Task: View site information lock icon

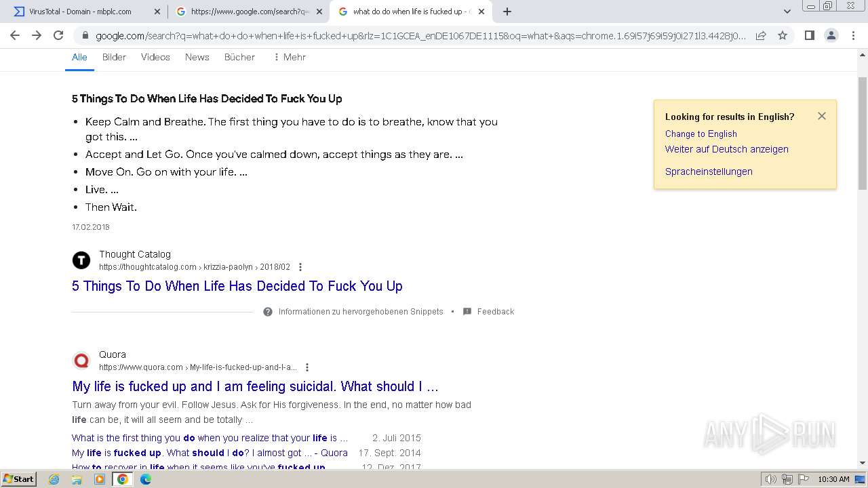Action: [85, 36]
